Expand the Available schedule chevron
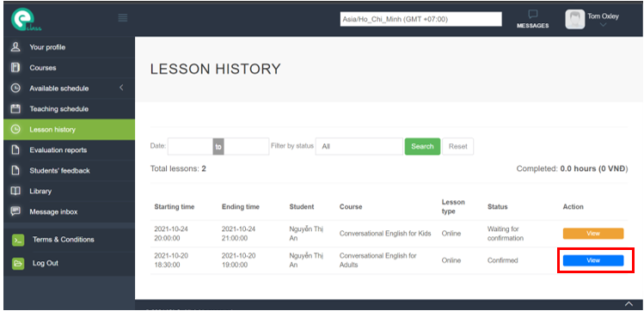This screenshot has height=311, width=644. pyautogui.click(x=121, y=88)
